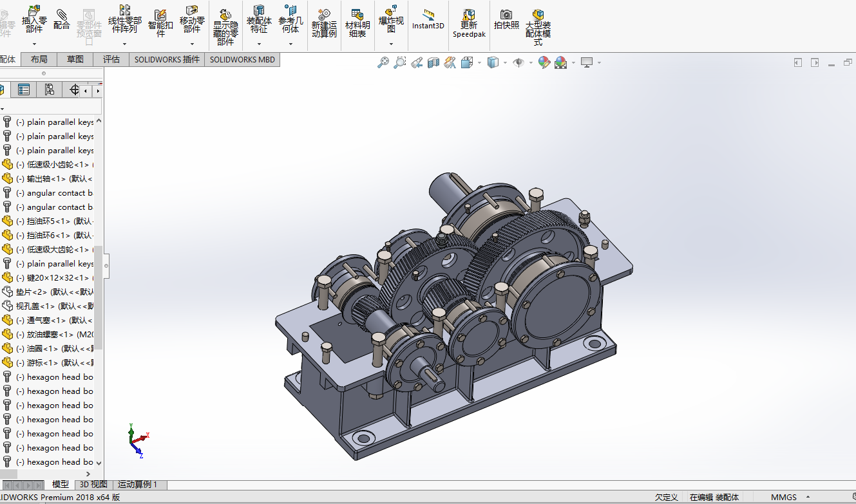The height and width of the screenshot is (504, 856).
Task: Activate the Zoom to Area tool
Action: click(400, 62)
